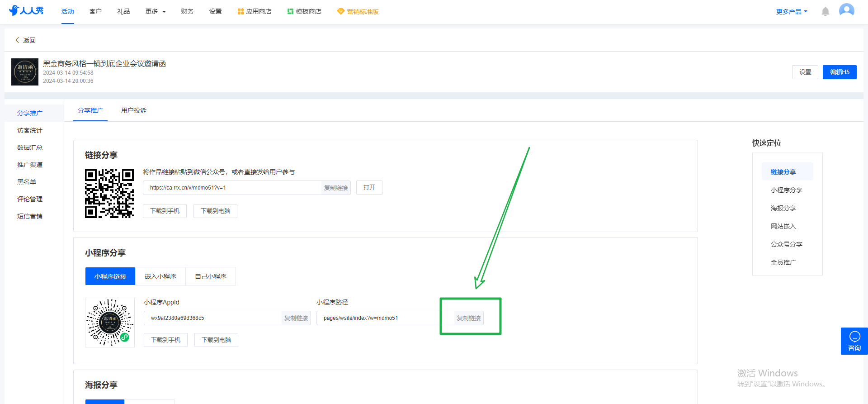Click the 返回 back arrow
The image size is (868, 404).
pos(18,40)
